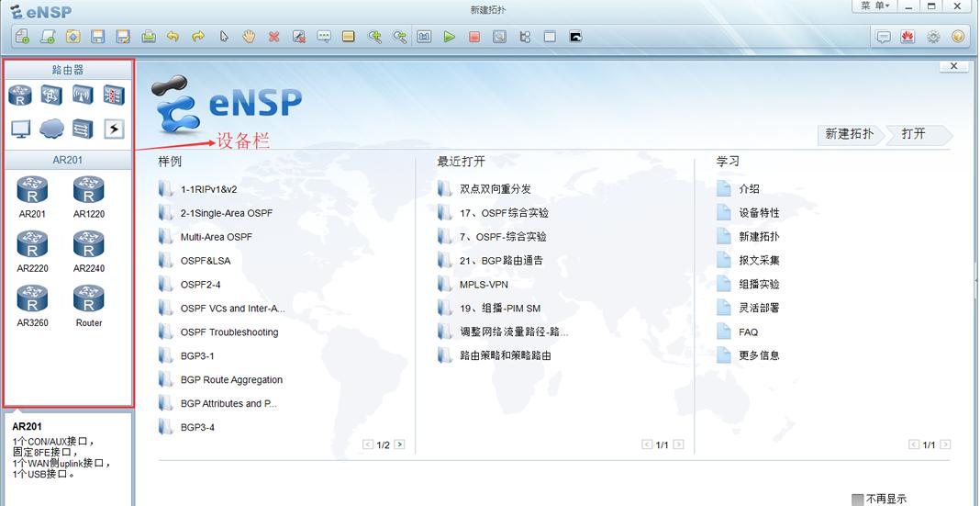Go to next page of 样例 list
980x506 pixels.
pos(399,444)
